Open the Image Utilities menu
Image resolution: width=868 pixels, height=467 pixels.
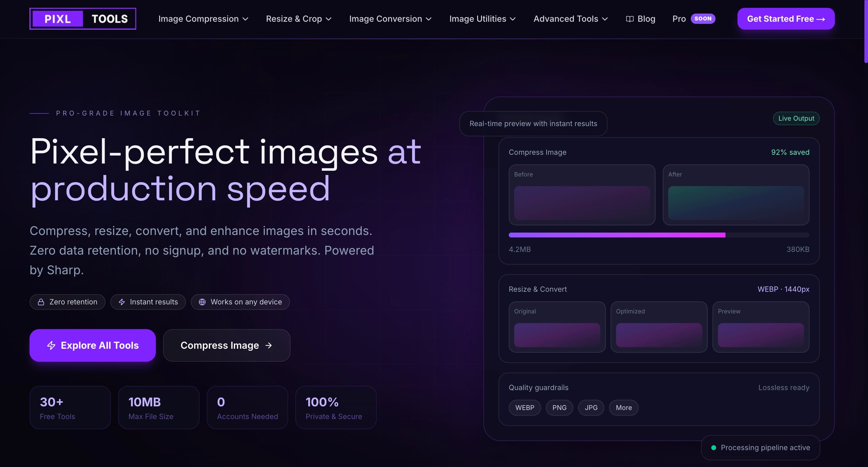(482, 19)
